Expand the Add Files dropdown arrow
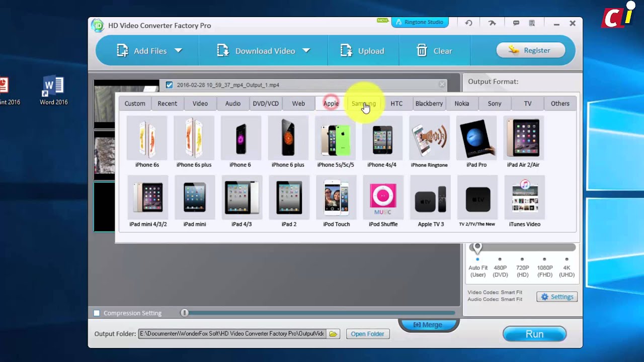644x362 pixels. pos(178,51)
